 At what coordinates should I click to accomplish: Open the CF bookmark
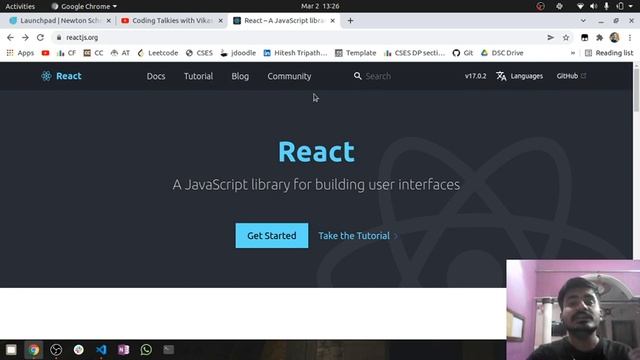pyautogui.click(x=67, y=53)
